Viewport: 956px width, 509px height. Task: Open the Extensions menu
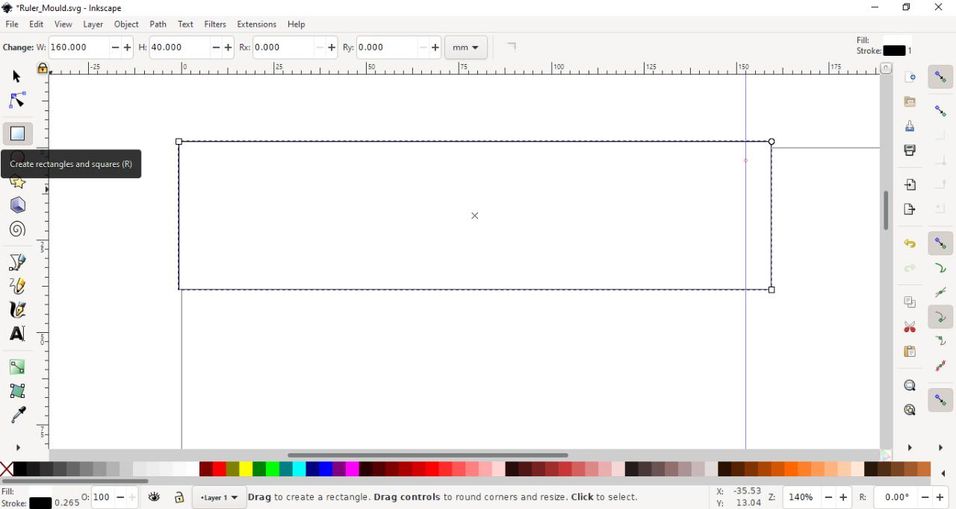coord(256,24)
